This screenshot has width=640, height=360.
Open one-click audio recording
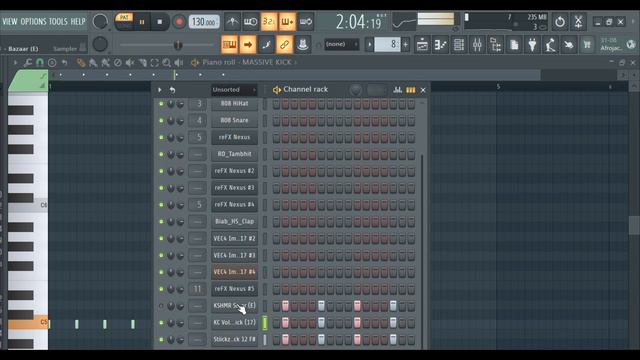tap(569, 44)
